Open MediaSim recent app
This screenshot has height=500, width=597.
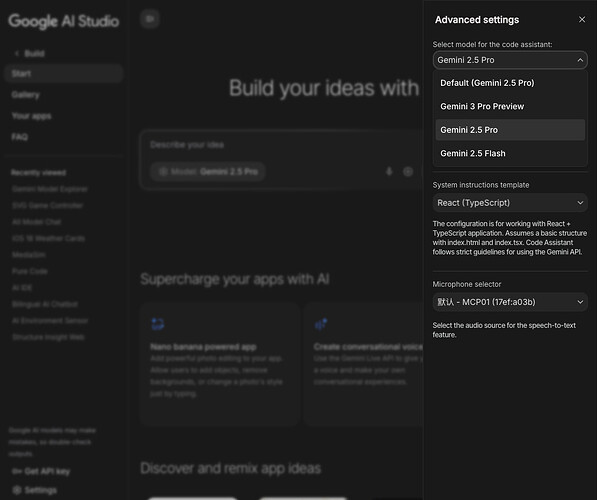29,255
